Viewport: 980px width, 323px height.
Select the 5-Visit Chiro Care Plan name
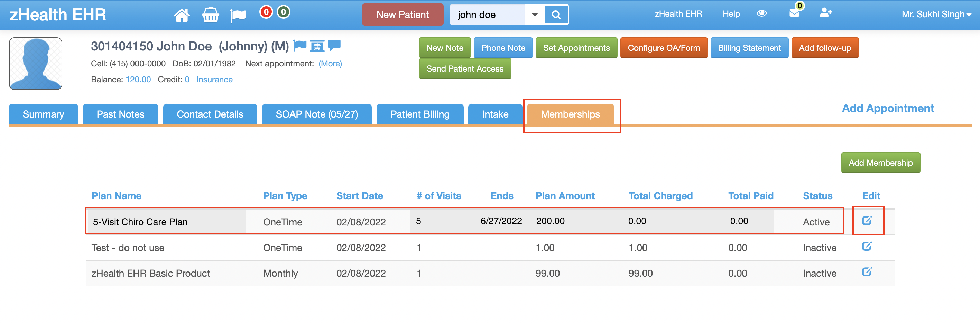pyautogui.click(x=140, y=222)
